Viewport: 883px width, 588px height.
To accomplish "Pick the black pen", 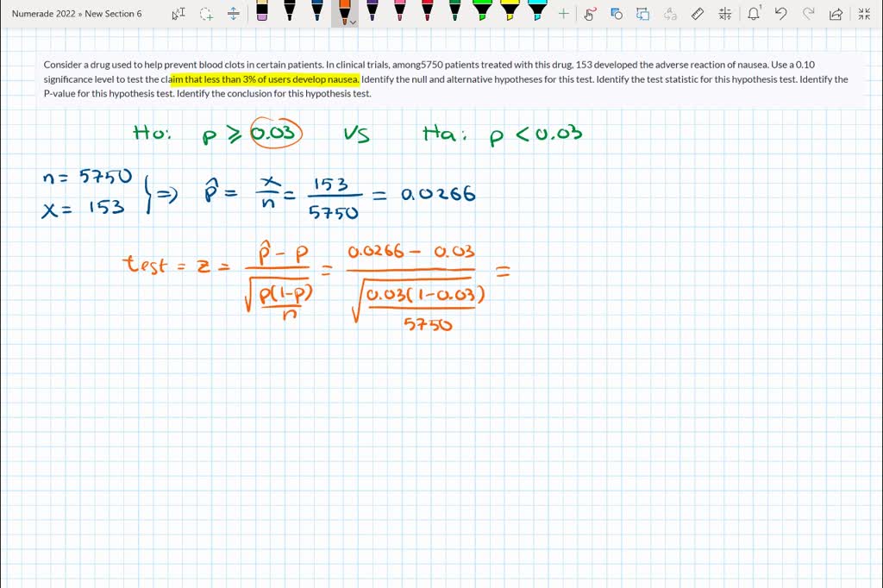I will click(x=290, y=11).
